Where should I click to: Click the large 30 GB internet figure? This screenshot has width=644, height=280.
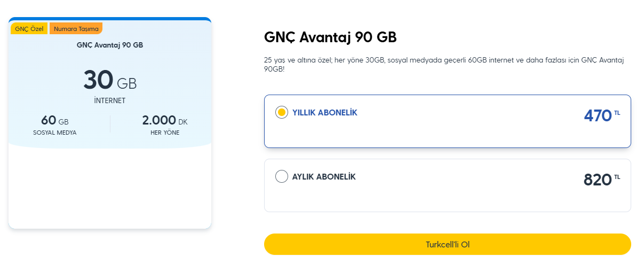point(110,81)
